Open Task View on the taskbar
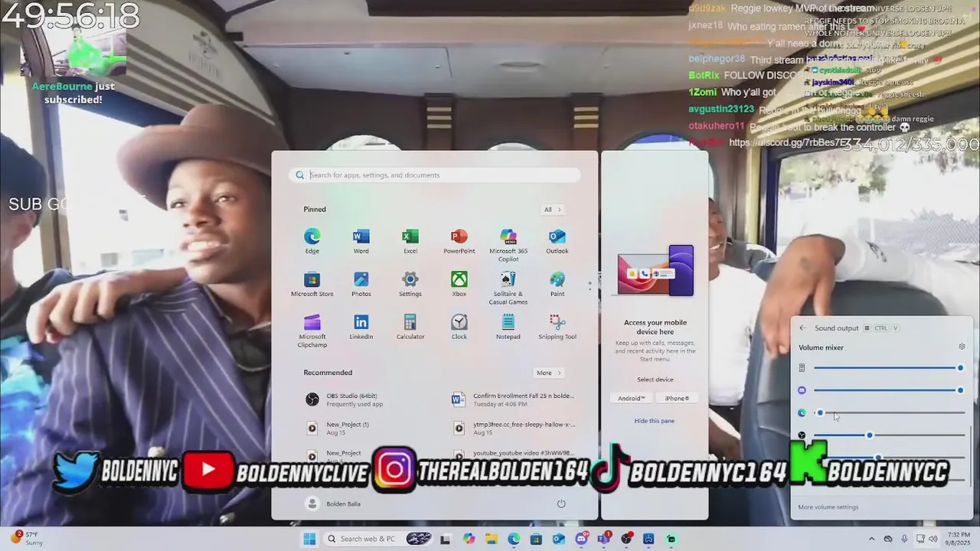980x551 pixels. (x=446, y=539)
